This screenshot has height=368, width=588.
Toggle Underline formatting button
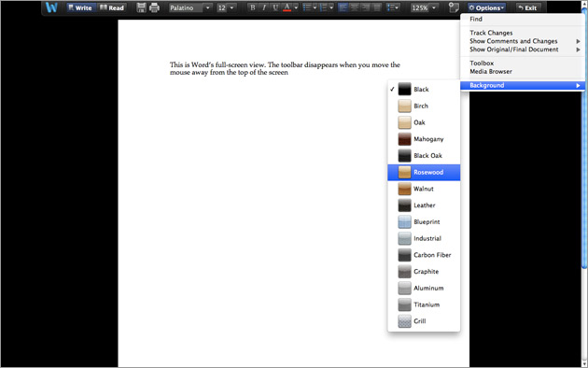pos(275,7)
